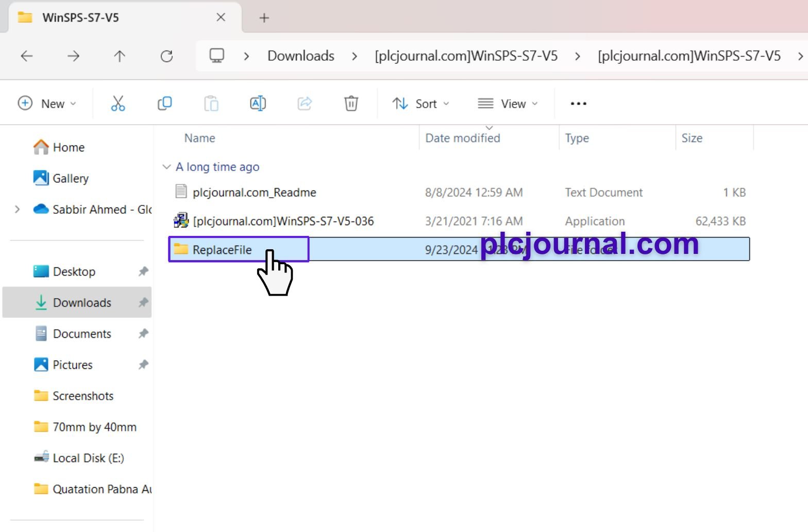Click the 3/21/2021 7:16 AM date cell
Image resolution: width=808 pixels, height=532 pixels.
[x=474, y=221]
